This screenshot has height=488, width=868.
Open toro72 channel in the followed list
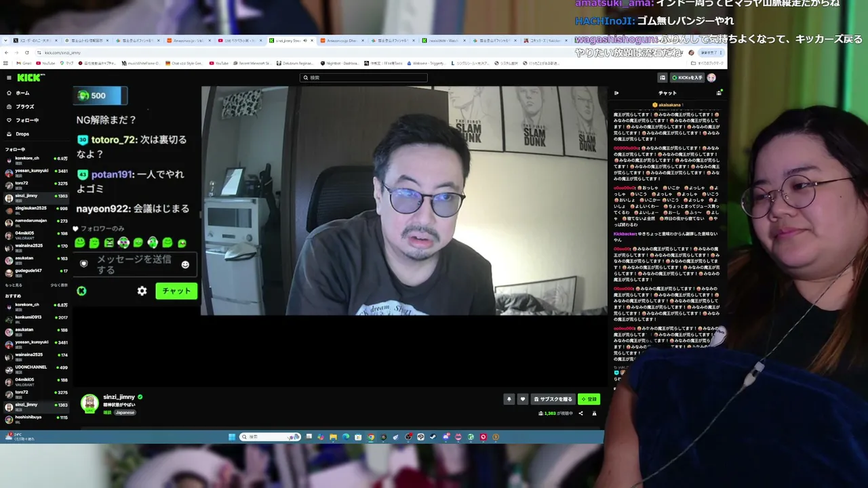tap(37, 184)
